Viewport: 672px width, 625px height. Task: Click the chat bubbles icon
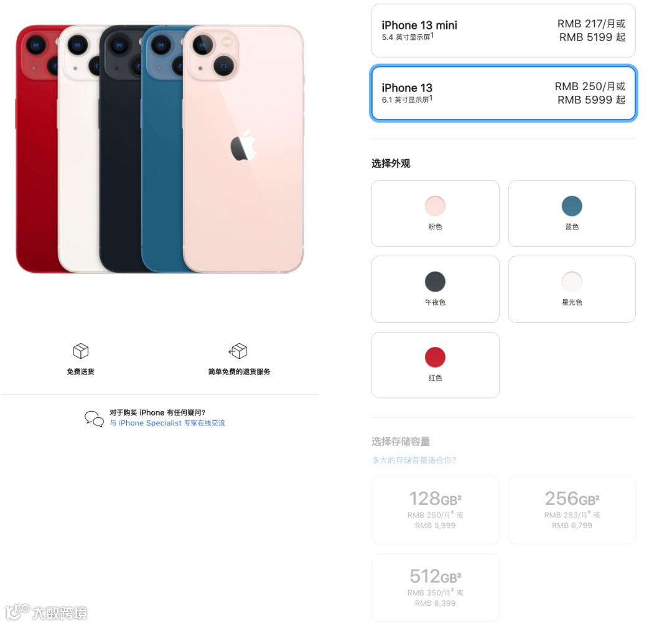[x=94, y=419]
